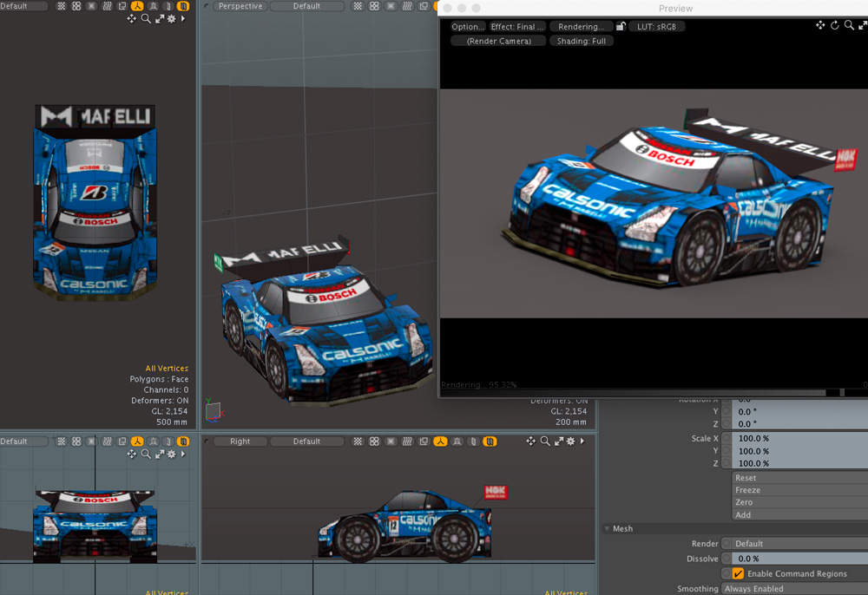This screenshot has width=868, height=595.
Task: Adjust the Dissolve 0.0 % slider field
Action: 799,559
